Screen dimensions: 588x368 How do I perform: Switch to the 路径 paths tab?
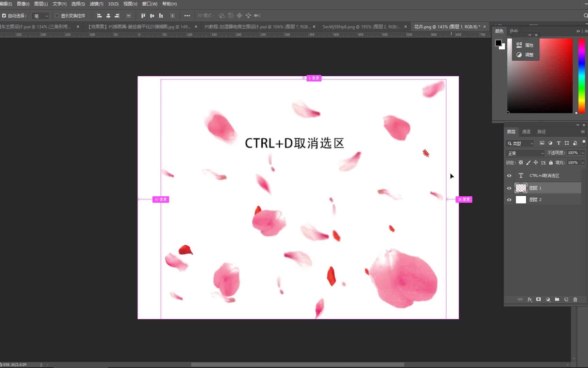(x=541, y=132)
